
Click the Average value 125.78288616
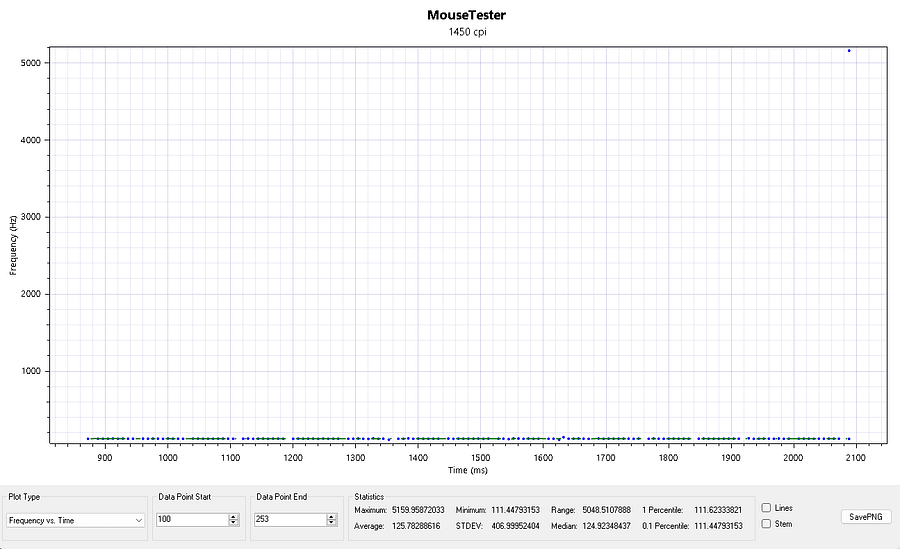coord(416,526)
